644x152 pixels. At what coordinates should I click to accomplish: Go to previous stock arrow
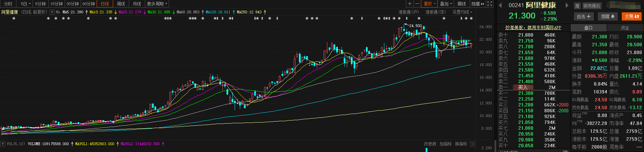[500, 5]
